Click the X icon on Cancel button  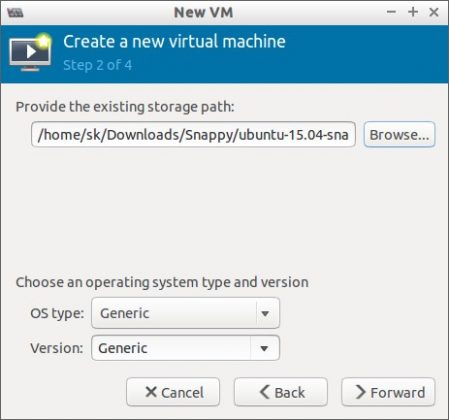tap(151, 392)
